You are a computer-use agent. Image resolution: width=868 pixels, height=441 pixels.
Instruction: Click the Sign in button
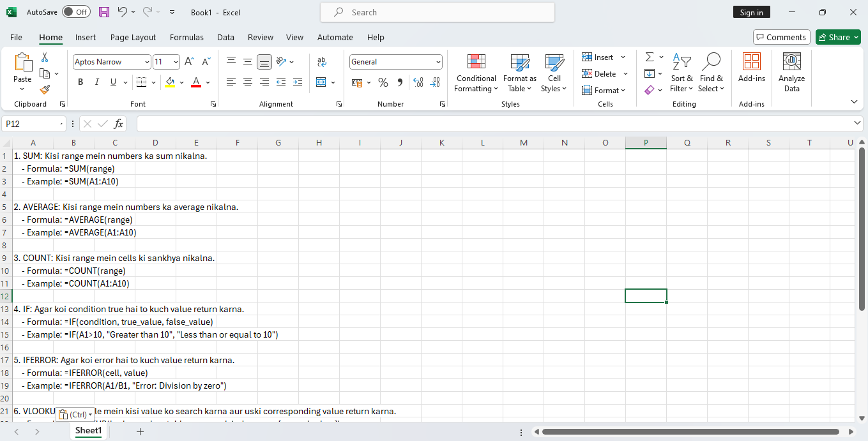751,11
